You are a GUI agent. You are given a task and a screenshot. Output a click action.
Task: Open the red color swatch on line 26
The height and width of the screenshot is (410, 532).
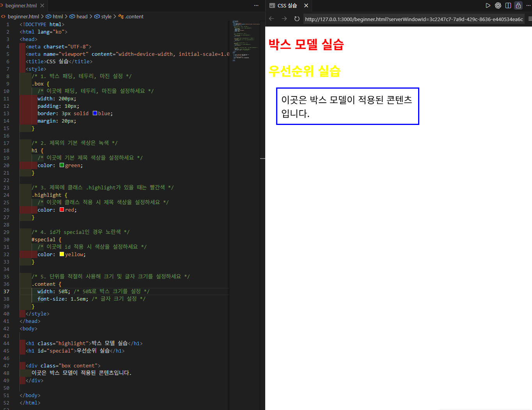(x=62, y=210)
